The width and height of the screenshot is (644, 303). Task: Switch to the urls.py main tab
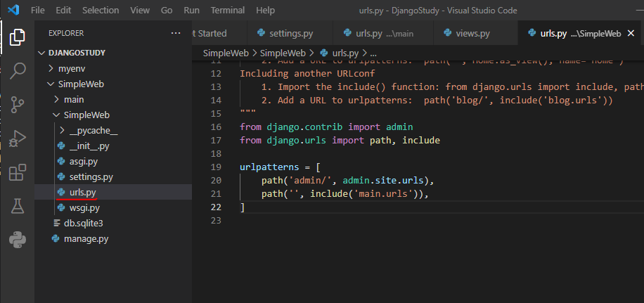tap(382, 33)
